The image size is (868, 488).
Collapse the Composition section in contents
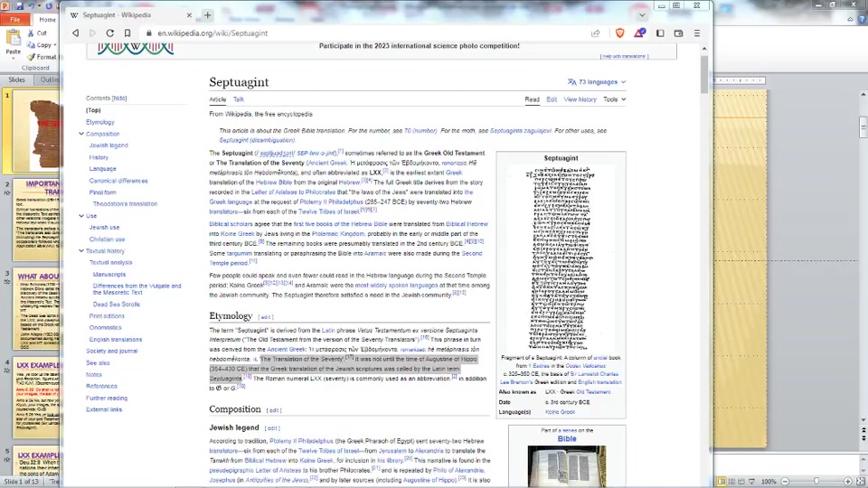click(80, 134)
